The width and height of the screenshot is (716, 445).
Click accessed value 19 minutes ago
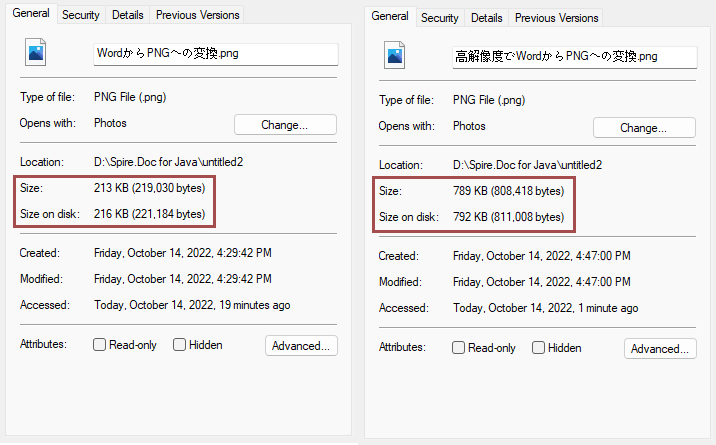(x=192, y=305)
